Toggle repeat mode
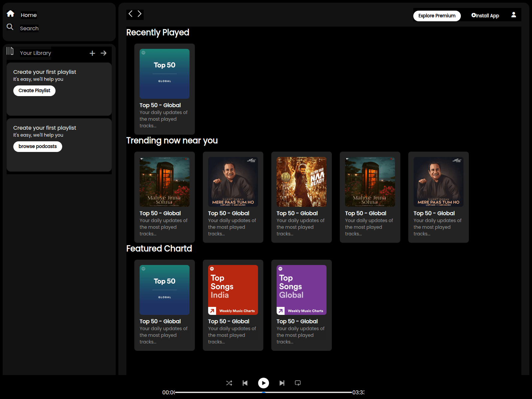532x399 pixels. click(298, 383)
